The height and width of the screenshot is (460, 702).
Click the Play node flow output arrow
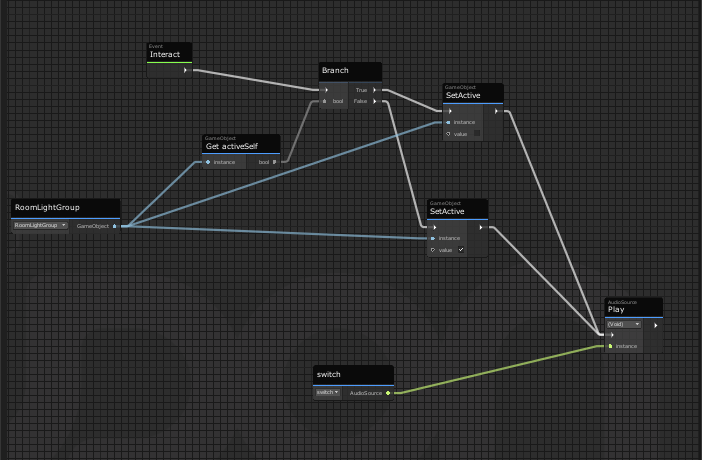point(655,325)
